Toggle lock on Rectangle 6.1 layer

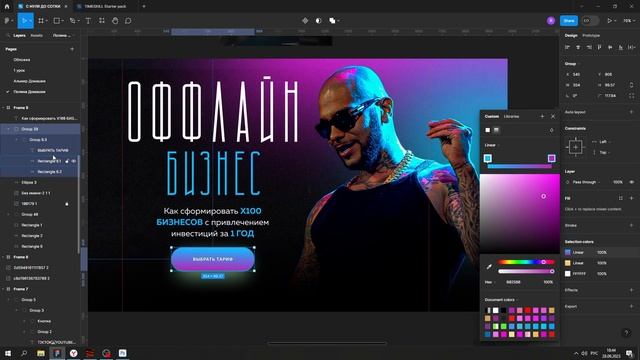[x=67, y=161]
